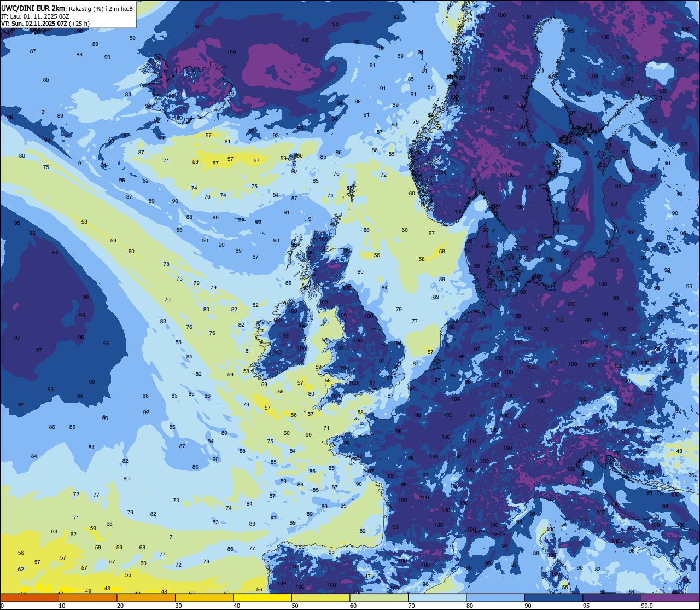
Task: Click the '73' humidity value on map
Action: [176, 501]
